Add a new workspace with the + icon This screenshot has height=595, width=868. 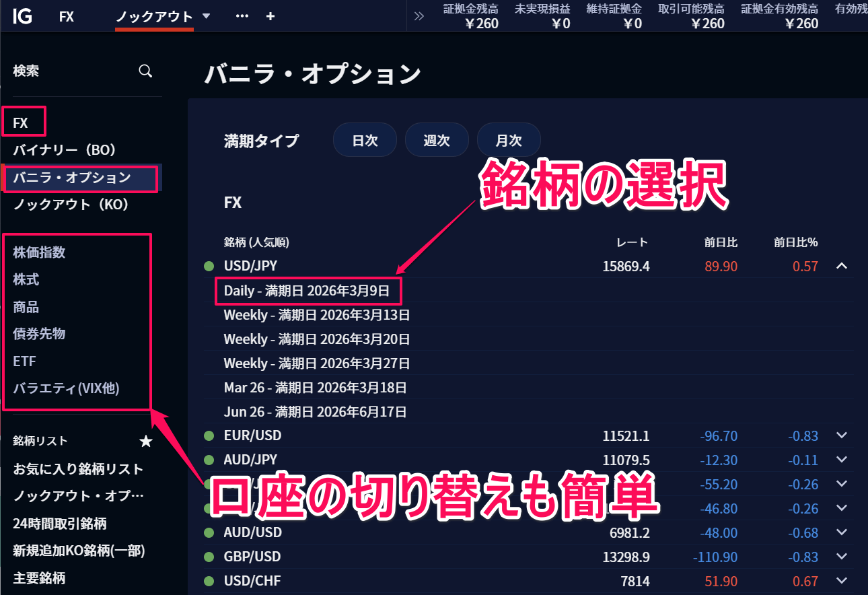[270, 16]
